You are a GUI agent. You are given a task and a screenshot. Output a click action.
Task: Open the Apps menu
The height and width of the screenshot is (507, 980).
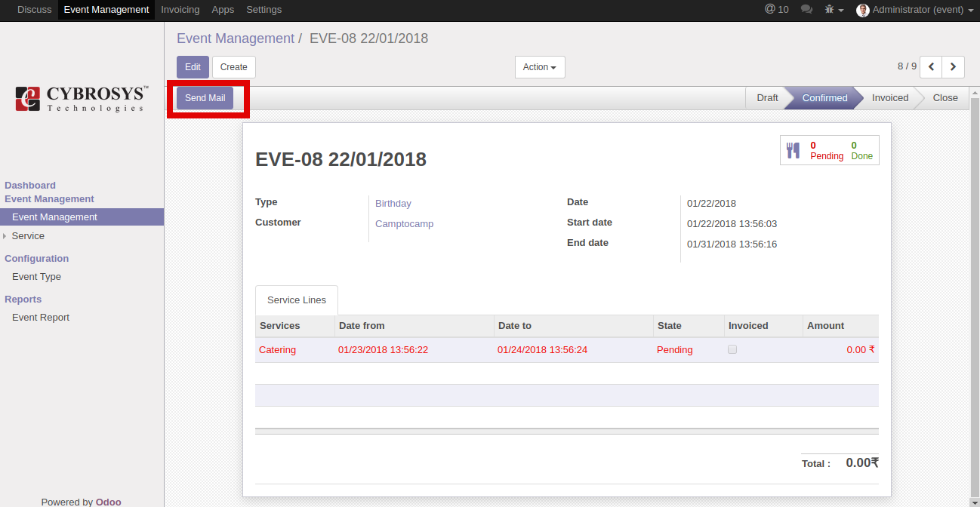(223, 10)
